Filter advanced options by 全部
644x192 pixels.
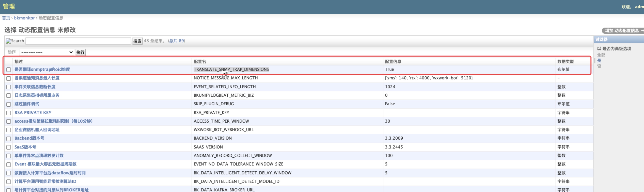[601, 55]
